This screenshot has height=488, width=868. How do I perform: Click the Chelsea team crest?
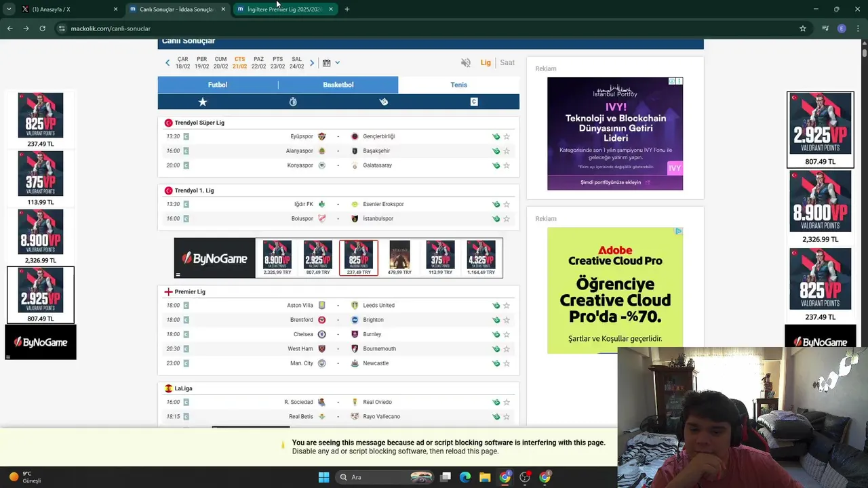pos(322,334)
